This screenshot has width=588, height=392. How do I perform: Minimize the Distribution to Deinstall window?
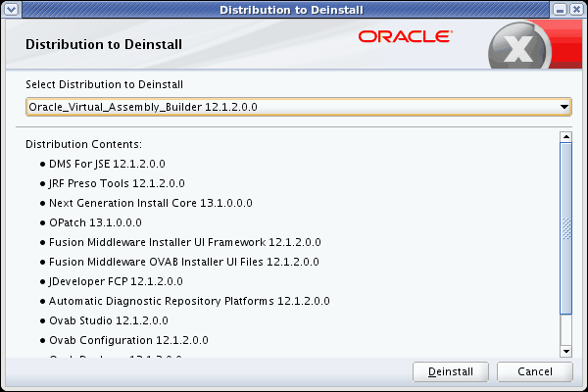tap(560, 10)
